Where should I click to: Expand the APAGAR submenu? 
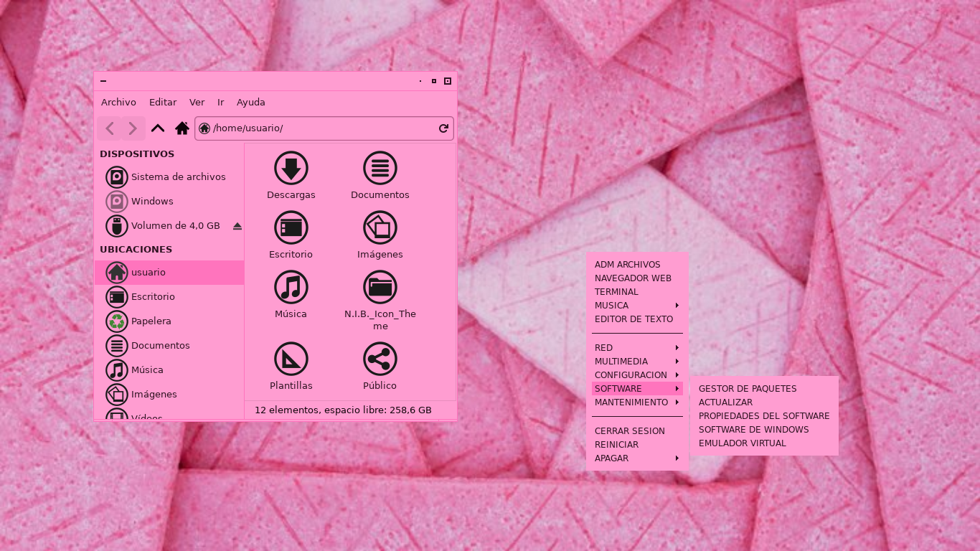click(637, 458)
